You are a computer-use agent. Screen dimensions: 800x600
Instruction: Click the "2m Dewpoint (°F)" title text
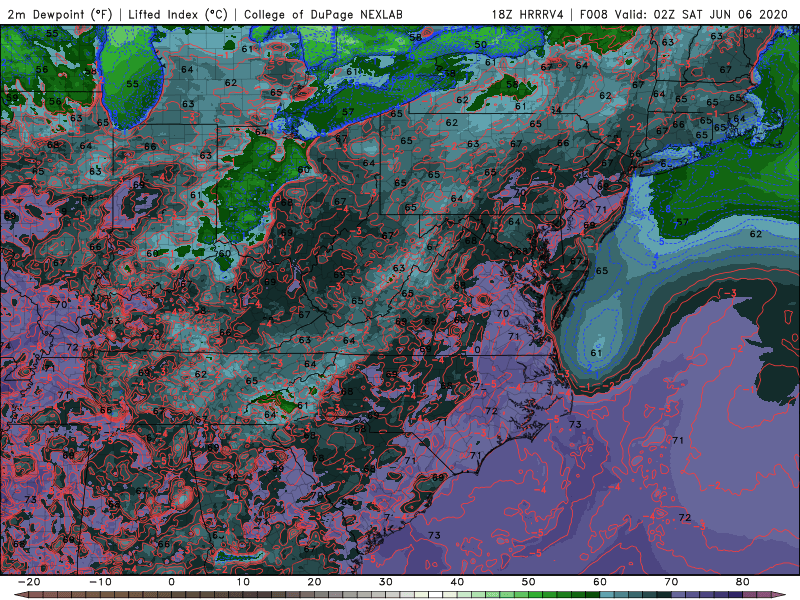pyautogui.click(x=59, y=14)
